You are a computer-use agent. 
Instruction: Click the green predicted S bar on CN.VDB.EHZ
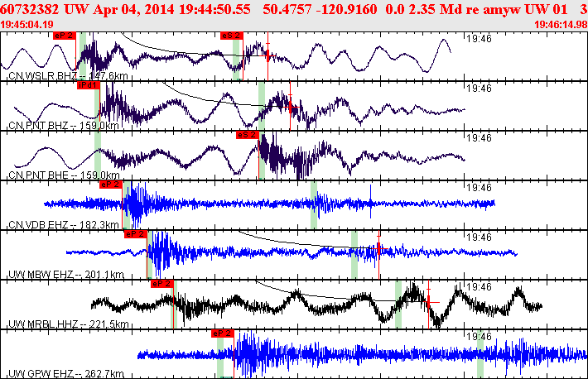[x=314, y=204]
